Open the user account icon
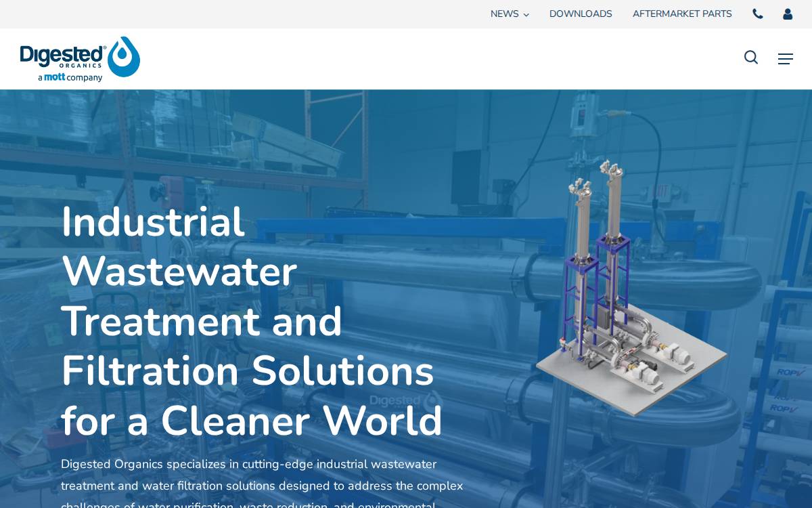Image resolution: width=812 pixels, height=508 pixels. (x=788, y=14)
